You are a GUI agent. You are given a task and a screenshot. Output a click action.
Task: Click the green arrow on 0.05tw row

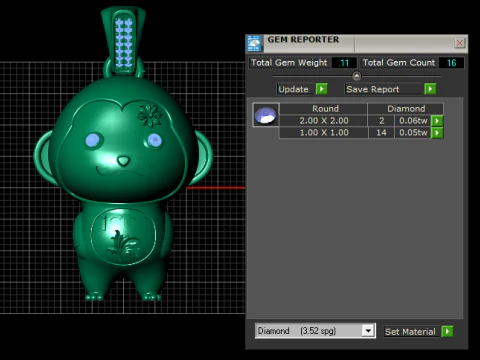tap(437, 133)
